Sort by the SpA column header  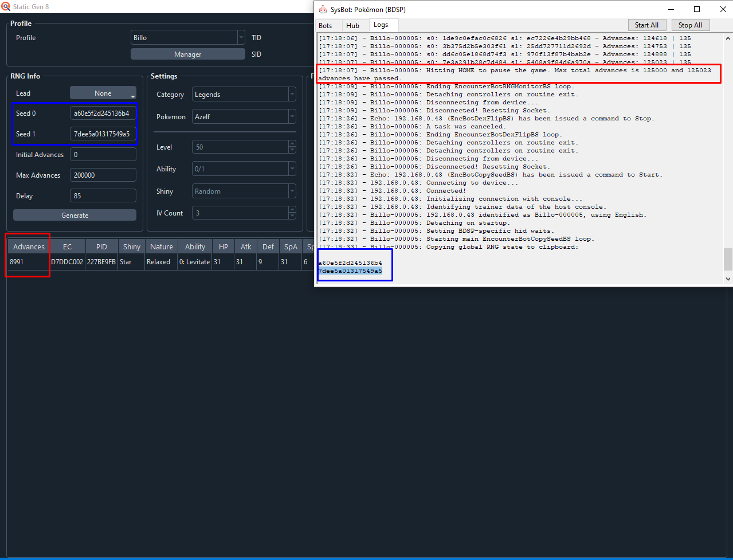tap(291, 246)
